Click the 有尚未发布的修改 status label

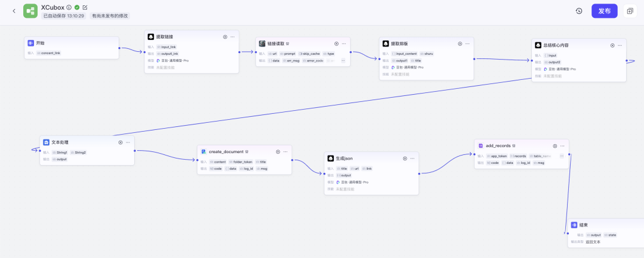point(110,16)
